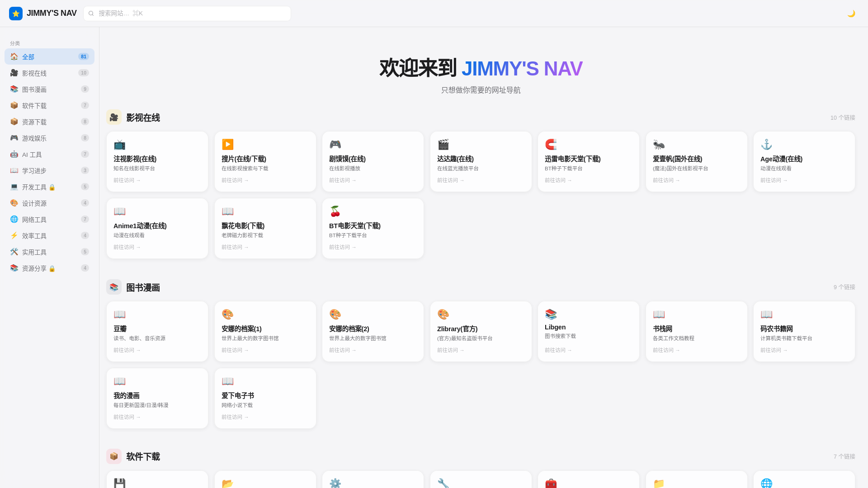This screenshot has width=868, height=488.
Task: Click books icon beside 图书漫画 heading
Action: 114,287
